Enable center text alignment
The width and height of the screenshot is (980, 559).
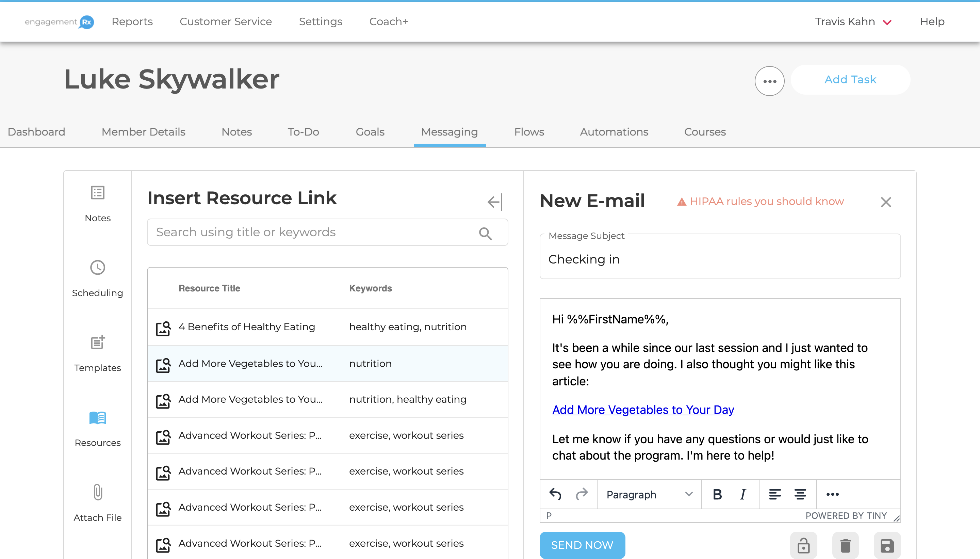801,495
